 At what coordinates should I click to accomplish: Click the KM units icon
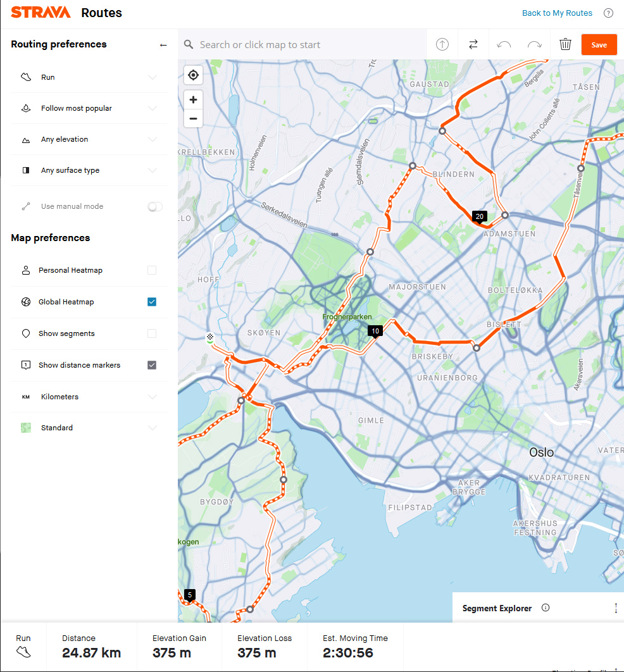[26, 397]
